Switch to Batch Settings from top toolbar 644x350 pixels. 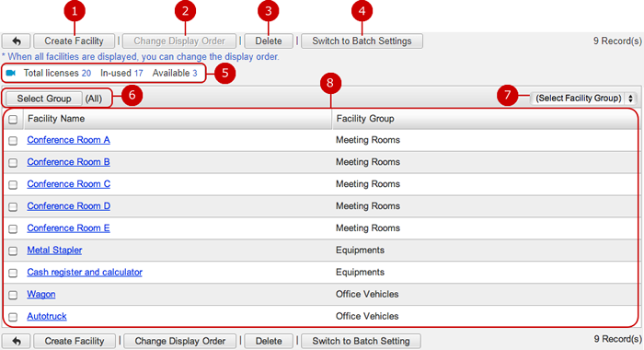(362, 41)
